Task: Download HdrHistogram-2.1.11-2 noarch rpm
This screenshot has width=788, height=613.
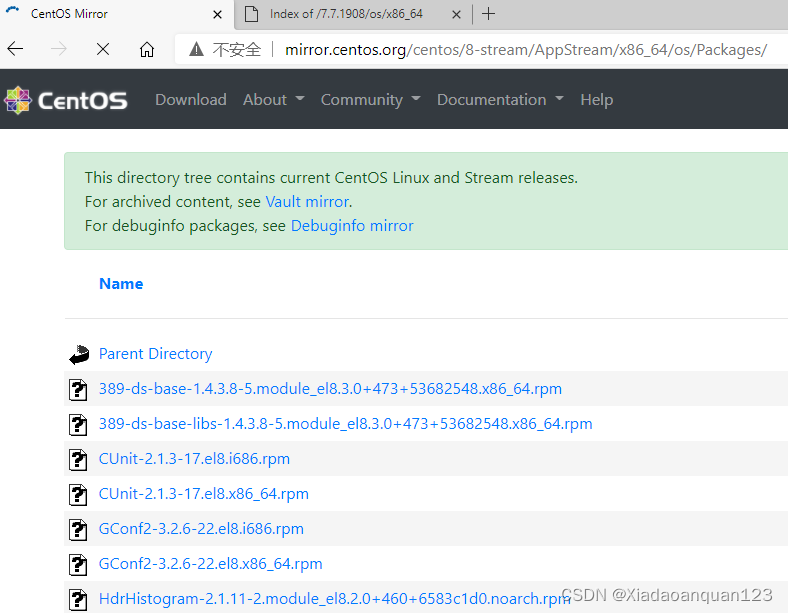Action: 335,599
